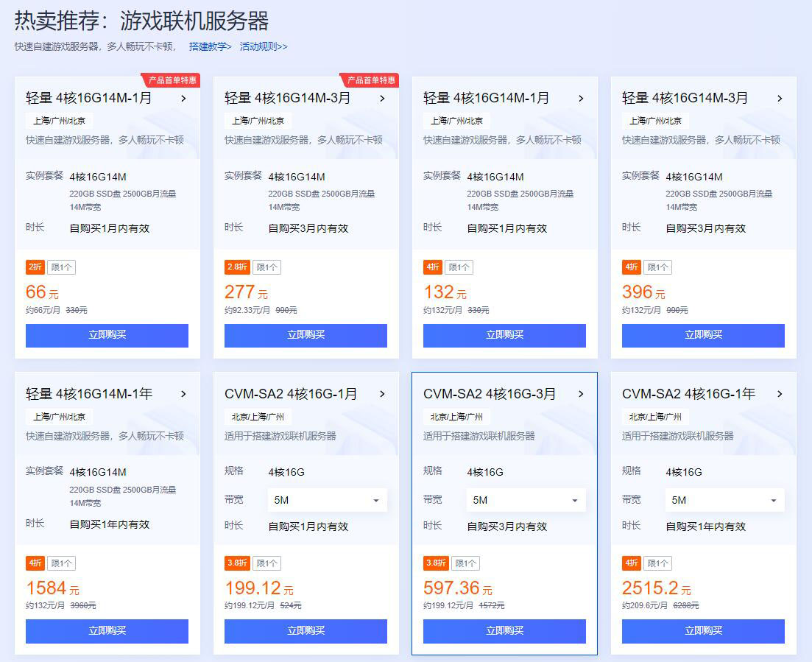Open the CVM-SA2 4核16G-3月 card title
This screenshot has height=662, width=812.
490,394
